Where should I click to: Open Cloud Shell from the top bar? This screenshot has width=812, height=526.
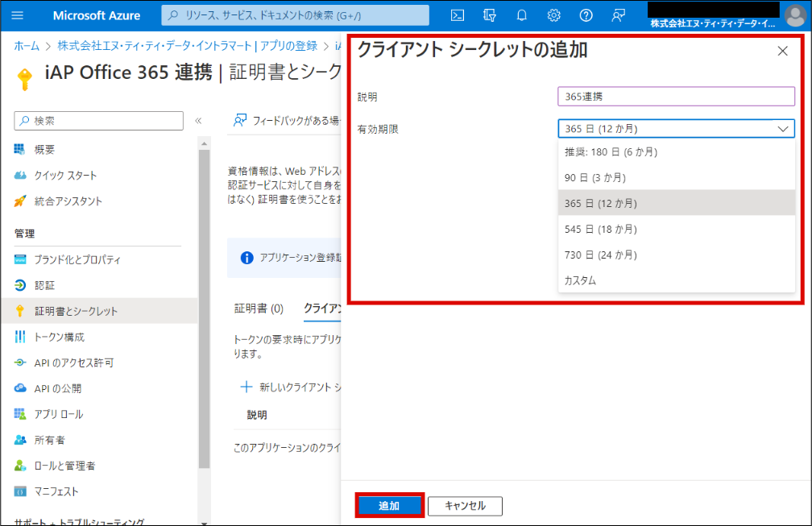(457, 15)
